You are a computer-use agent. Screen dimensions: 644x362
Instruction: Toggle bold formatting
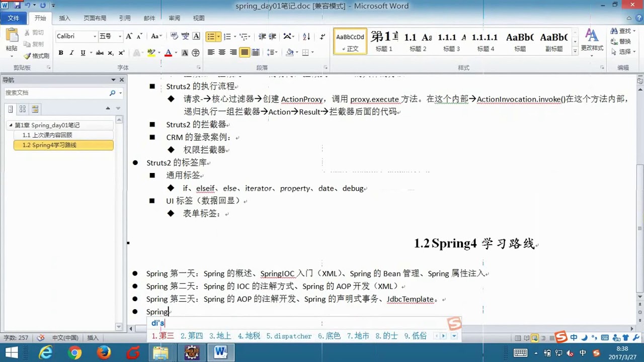point(60,53)
